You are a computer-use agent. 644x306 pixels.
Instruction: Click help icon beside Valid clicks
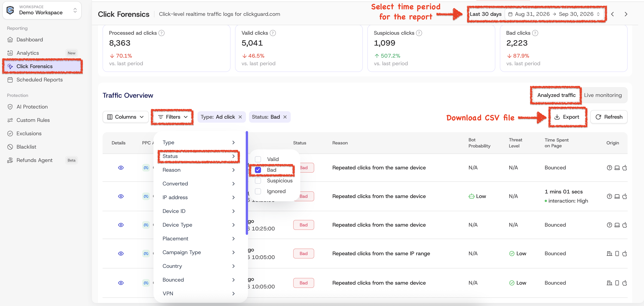point(273,33)
